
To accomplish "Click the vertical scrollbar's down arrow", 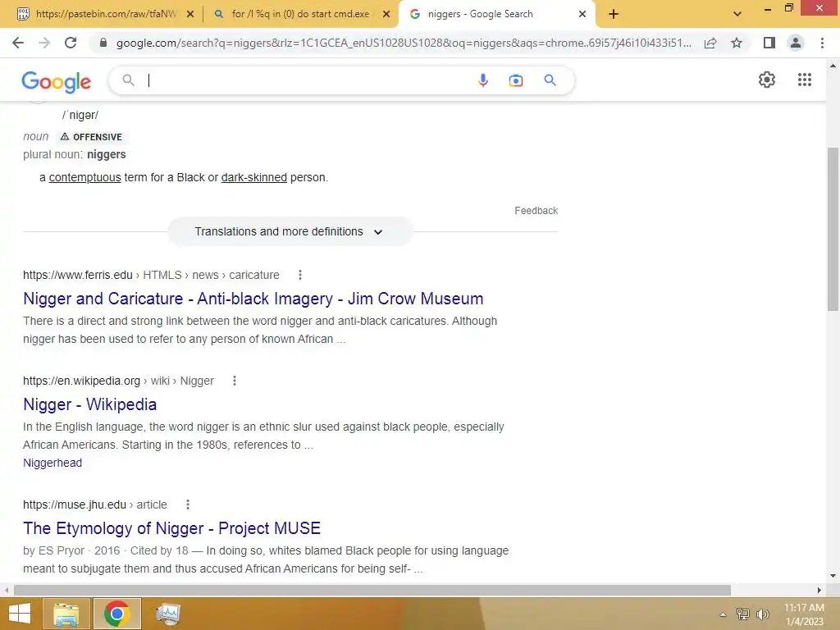I will point(833,576).
